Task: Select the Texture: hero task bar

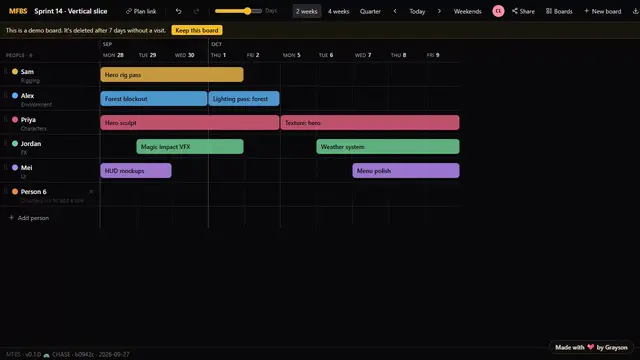Action: tap(370, 122)
